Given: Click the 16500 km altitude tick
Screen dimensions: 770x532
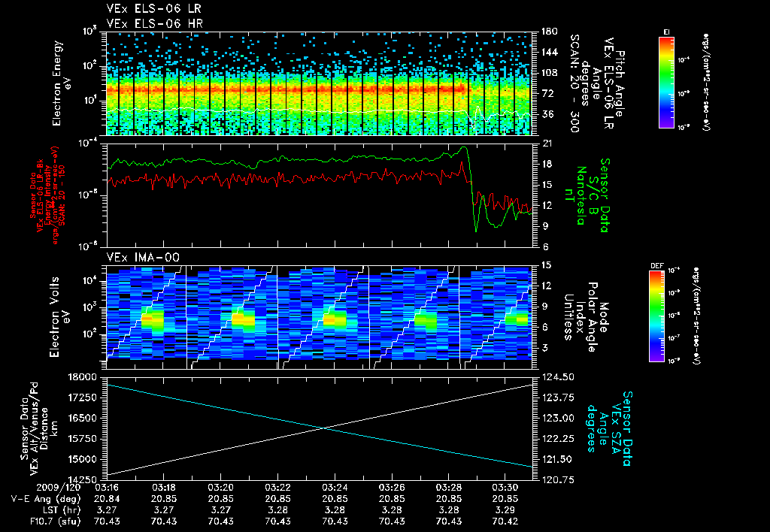Looking at the screenshot, I should 83,418.
